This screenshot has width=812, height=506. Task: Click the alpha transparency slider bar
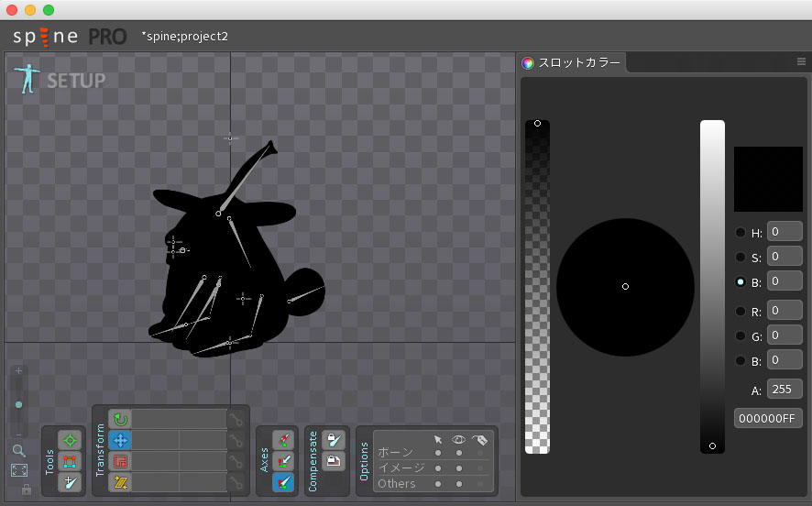click(538, 287)
